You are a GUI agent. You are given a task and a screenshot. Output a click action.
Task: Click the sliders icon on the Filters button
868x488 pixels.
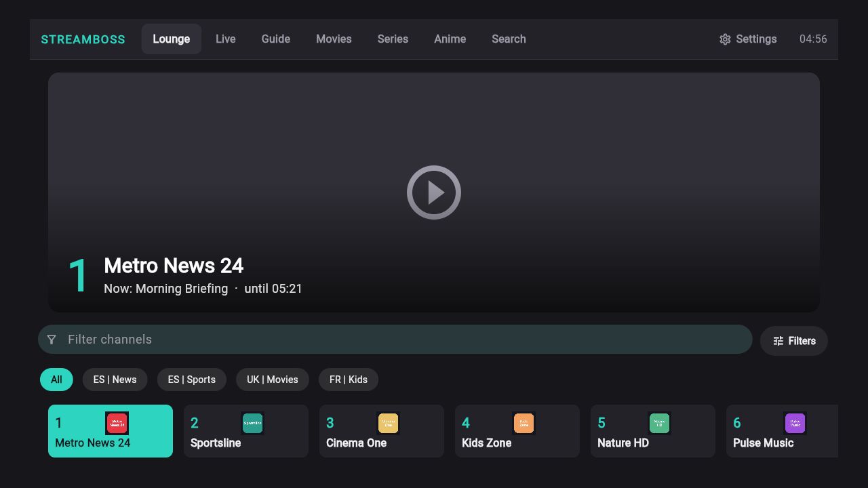pos(778,341)
